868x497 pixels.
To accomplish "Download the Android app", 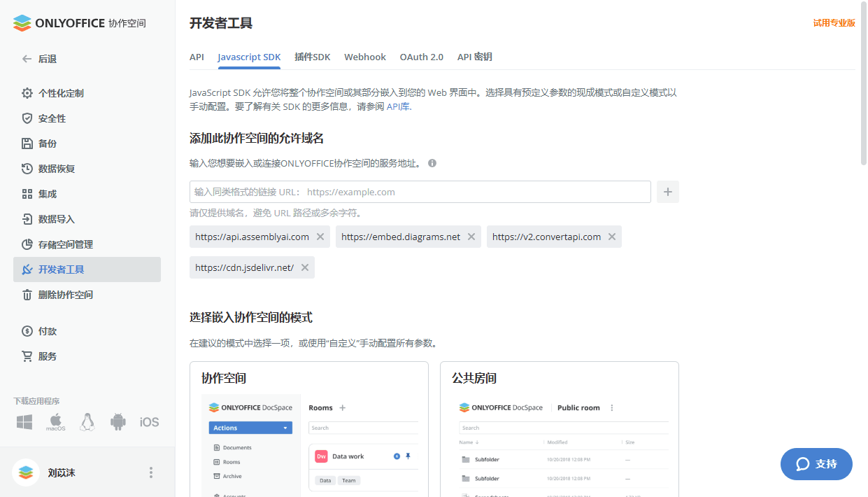I will [118, 422].
